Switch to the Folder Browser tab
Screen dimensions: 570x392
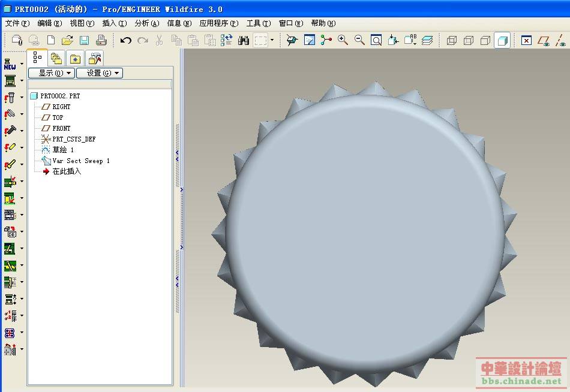56,58
